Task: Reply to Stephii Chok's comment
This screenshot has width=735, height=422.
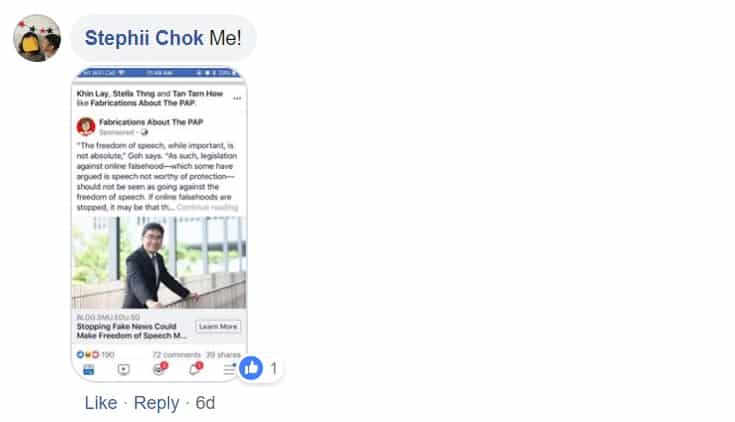Action: click(156, 403)
